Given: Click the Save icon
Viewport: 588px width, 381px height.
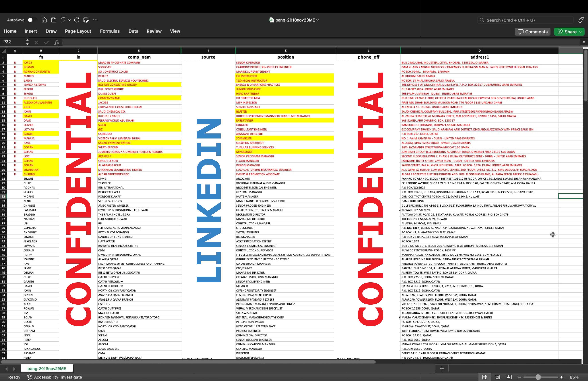Looking at the screenshot, I should [x=54, y=20].
